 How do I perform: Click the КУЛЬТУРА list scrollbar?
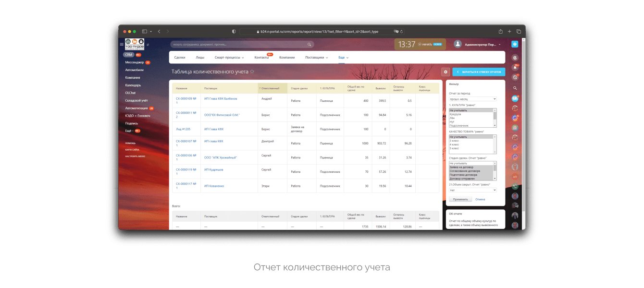tap(495, 118)
